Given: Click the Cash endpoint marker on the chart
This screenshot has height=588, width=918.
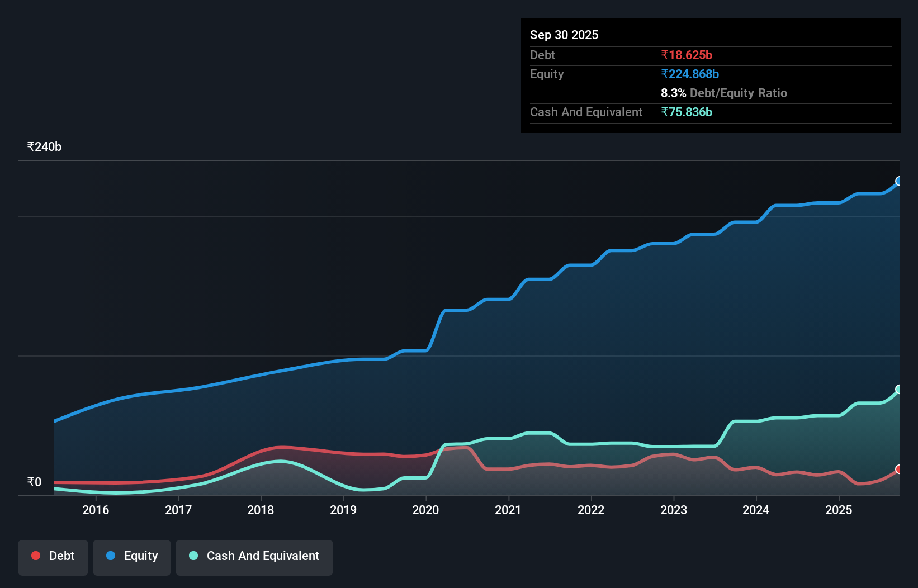Looking at the screenshot, I should (898, 388).
